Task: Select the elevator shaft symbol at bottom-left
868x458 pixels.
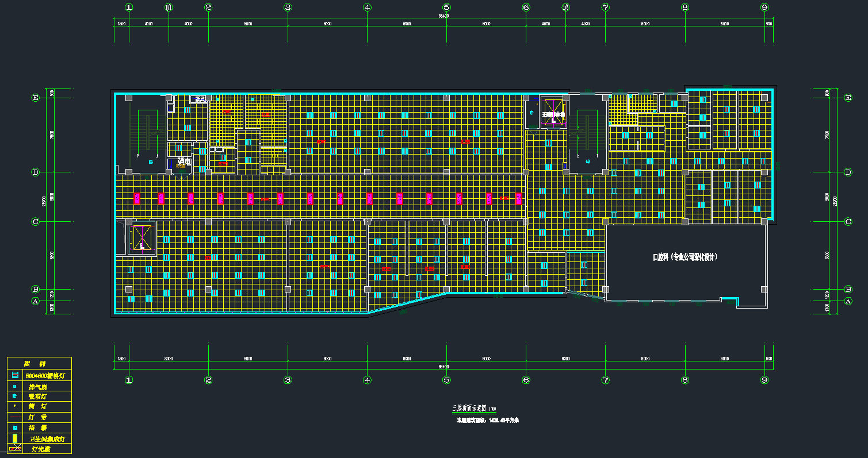Action: (141, 237)
